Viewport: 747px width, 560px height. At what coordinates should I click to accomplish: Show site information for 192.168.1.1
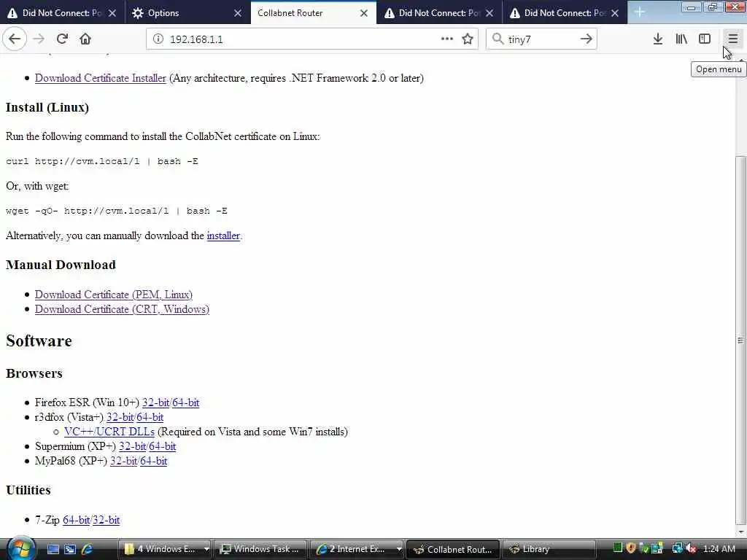point(158,39)
